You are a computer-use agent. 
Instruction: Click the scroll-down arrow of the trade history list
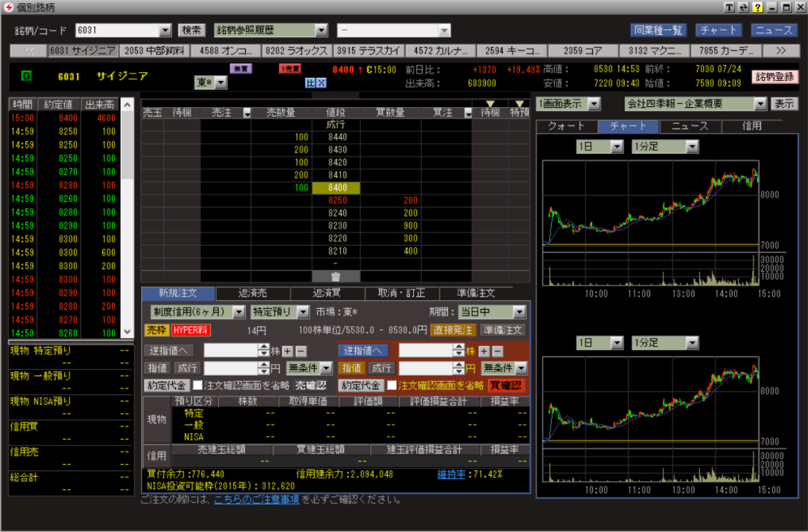point(126,332)
